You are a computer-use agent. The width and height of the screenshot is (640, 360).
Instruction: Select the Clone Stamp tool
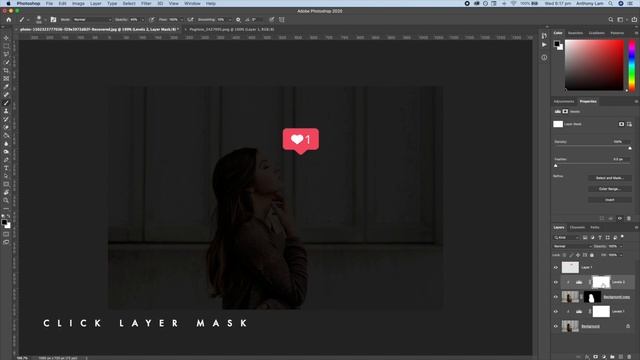(x=6, y=111)
